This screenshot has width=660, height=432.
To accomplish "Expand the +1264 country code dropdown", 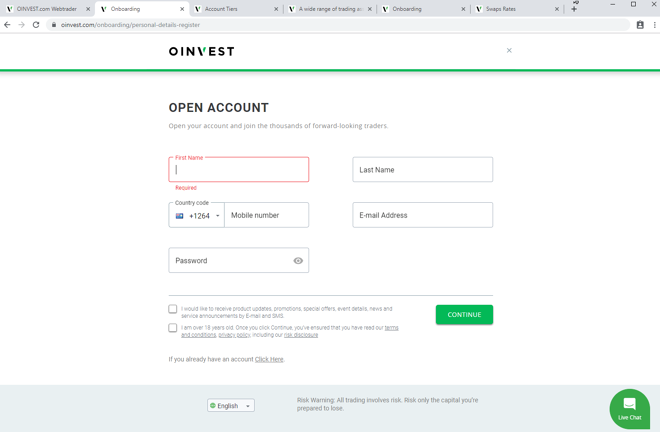I will point(197,216).
